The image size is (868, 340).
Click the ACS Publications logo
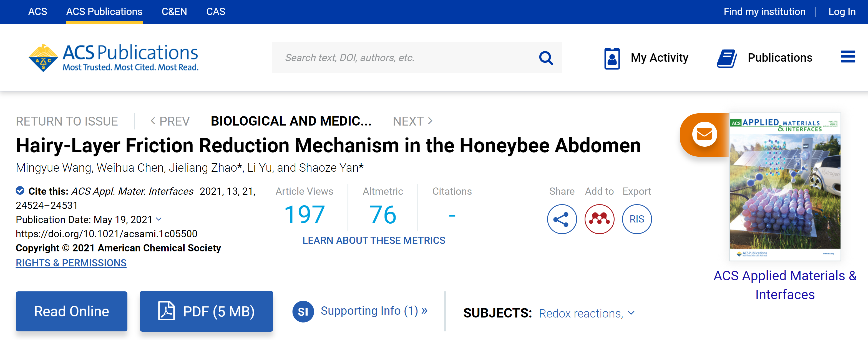click(113, 57)
